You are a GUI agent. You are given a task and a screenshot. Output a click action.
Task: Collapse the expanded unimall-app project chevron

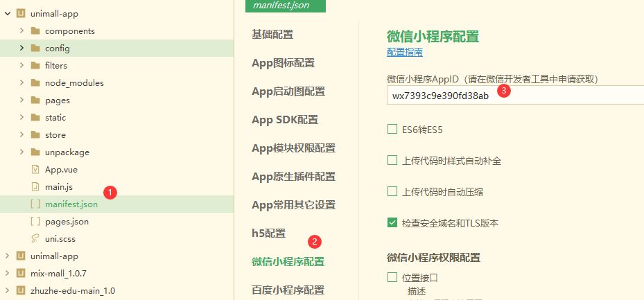coord(7,14)
